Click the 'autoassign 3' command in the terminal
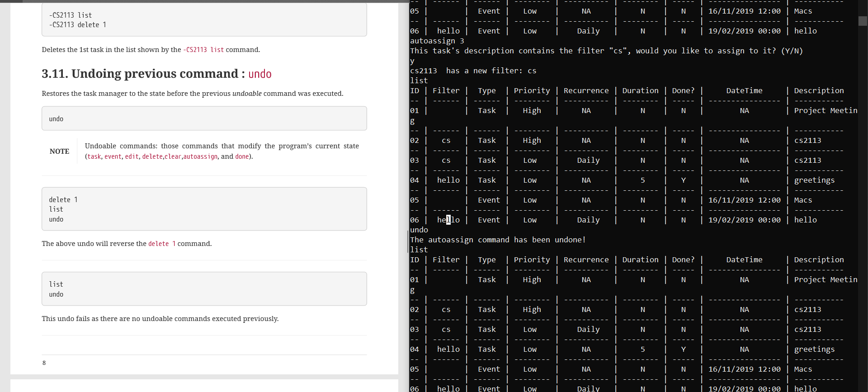 pos(437,41)
